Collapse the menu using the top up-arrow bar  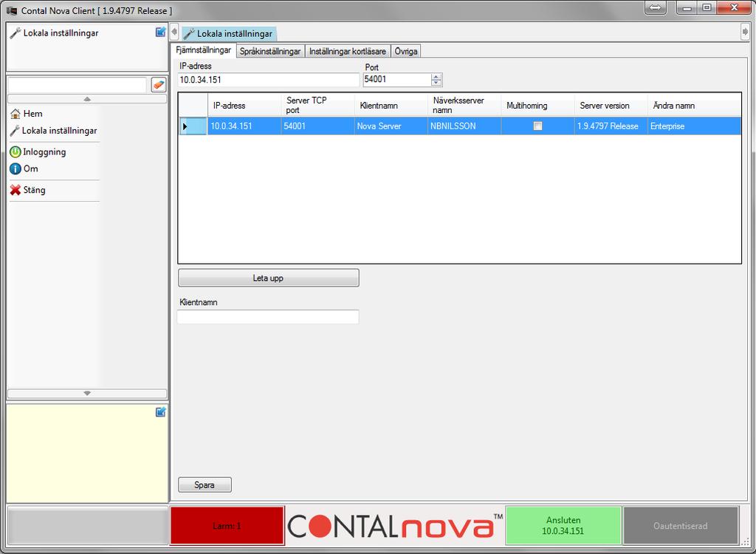[x=87, y=99]
